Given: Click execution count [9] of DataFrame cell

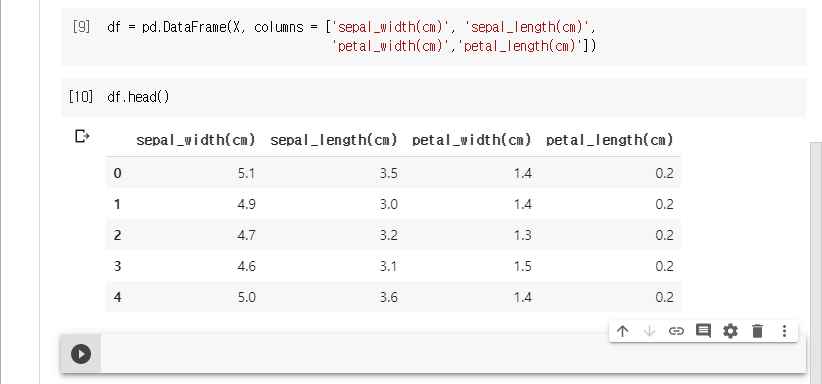Looking at the screenshot, I should [x=81, y=27].
